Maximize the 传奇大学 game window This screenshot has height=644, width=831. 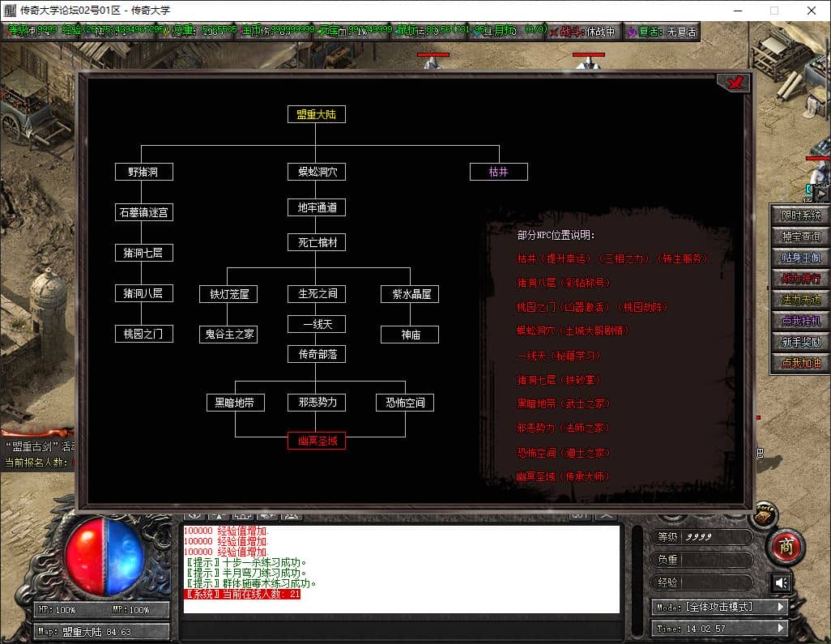click(774, 11)
